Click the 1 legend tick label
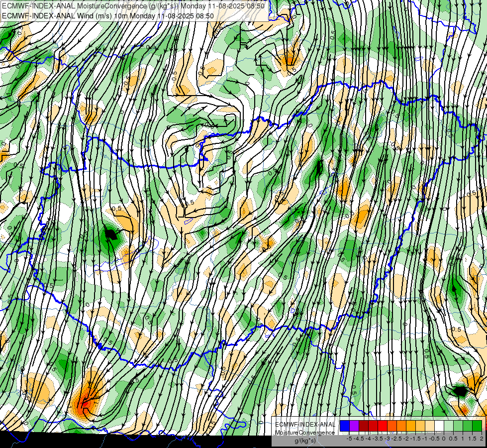 point(463,439)
